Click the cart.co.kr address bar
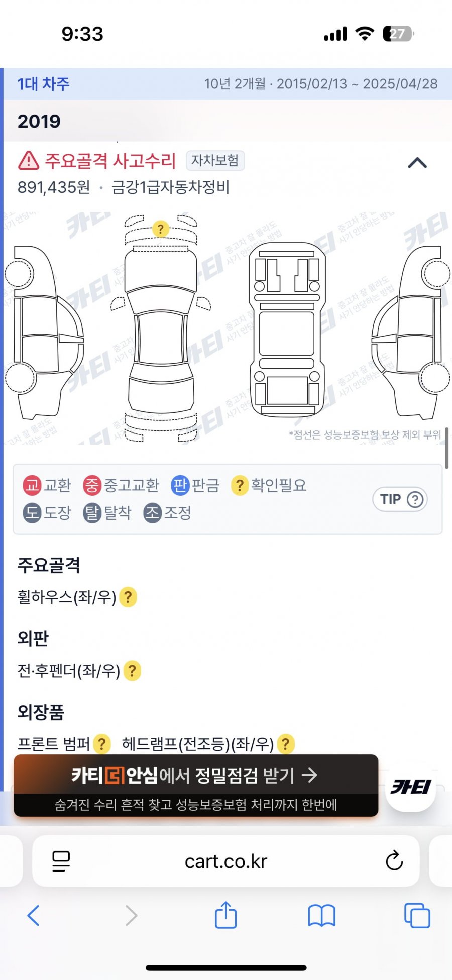The width and height of the screenshot is (452, 980). (x=226, y=861)
